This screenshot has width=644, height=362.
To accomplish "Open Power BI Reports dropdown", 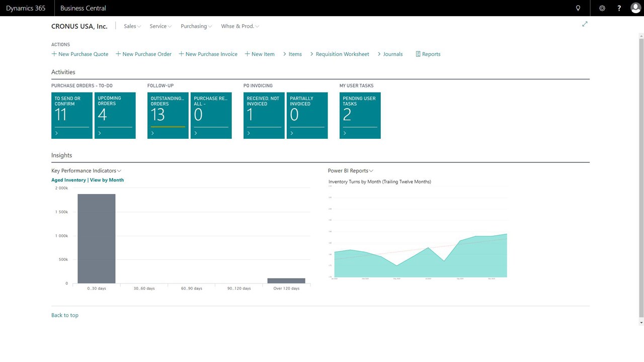I will tap(351, 171).
